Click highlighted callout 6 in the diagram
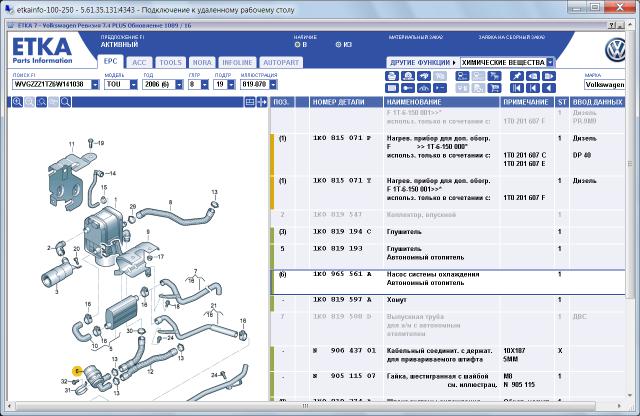 coord(77,371)
